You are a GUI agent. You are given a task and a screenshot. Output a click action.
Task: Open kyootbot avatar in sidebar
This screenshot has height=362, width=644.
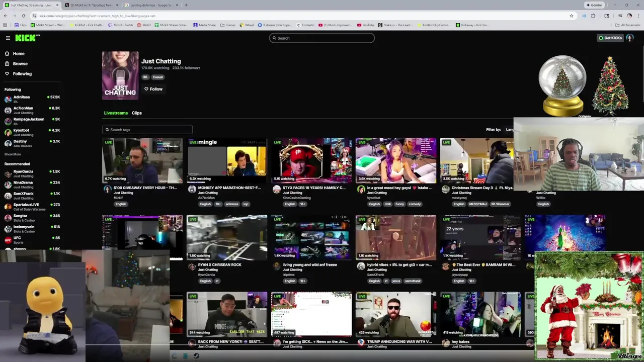click(8, 132)
